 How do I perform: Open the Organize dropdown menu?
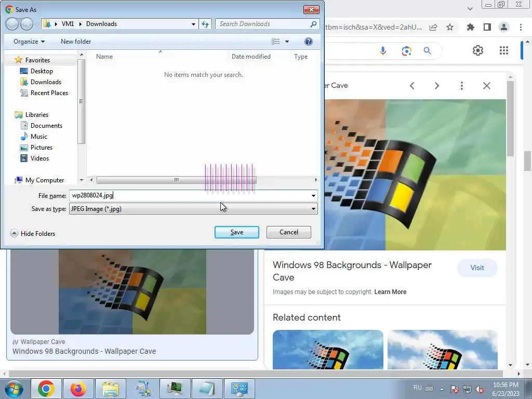click(29, 42)
